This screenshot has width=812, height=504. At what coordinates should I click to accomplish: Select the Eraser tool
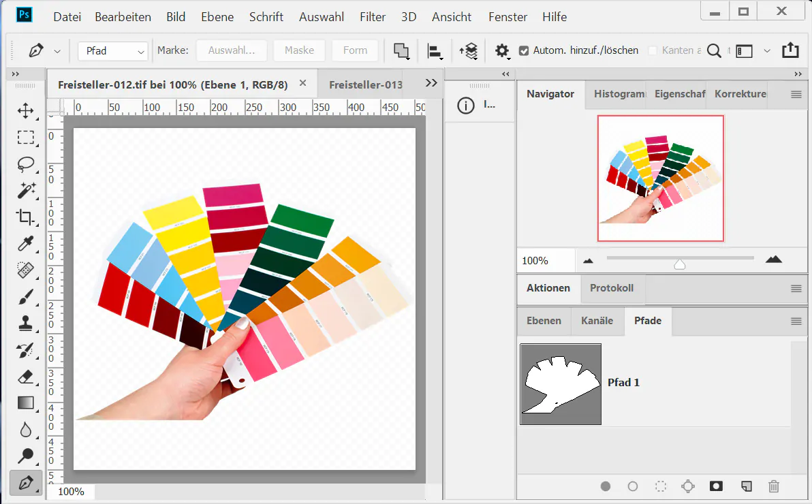(x=26, y=377)
